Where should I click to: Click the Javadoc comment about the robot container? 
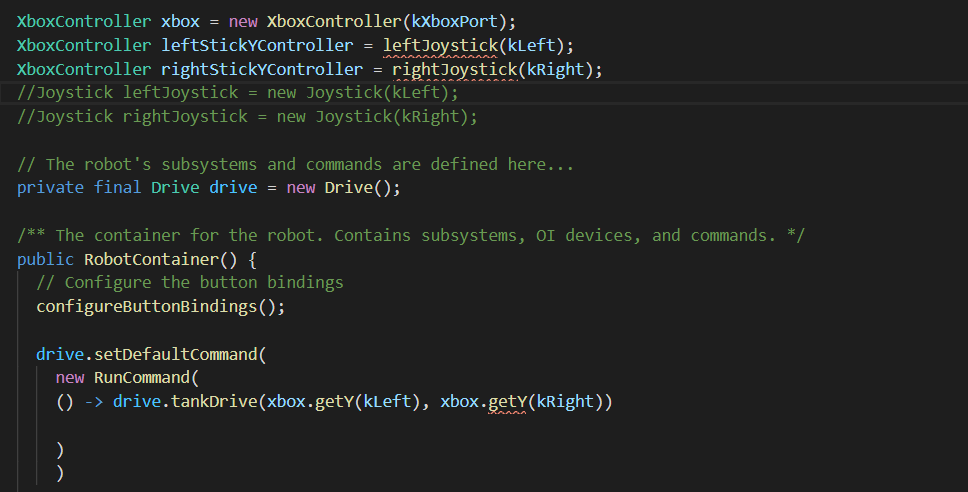click(x=411, y=235)
